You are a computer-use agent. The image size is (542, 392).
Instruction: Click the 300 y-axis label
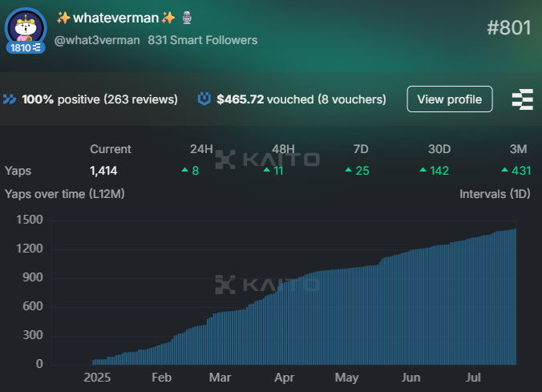click(x=33, y=335)
